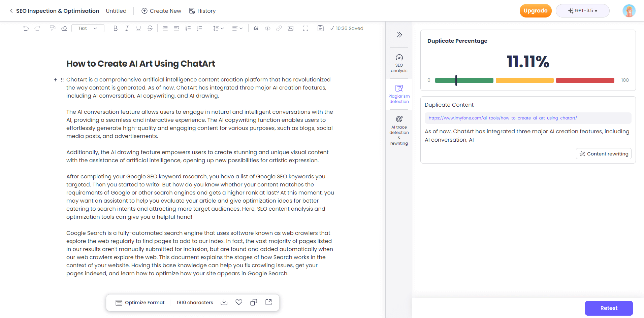Toggle the bulleted list icon

tap(199, 28)
